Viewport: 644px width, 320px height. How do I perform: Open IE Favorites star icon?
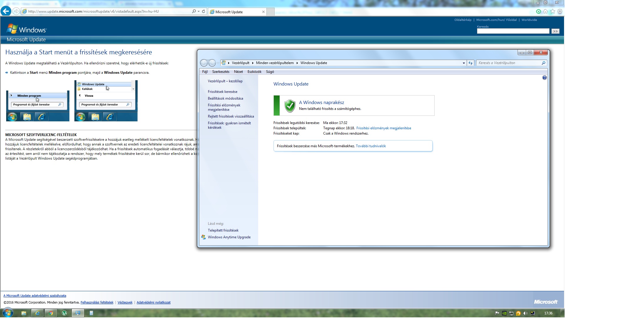(553, 11)
